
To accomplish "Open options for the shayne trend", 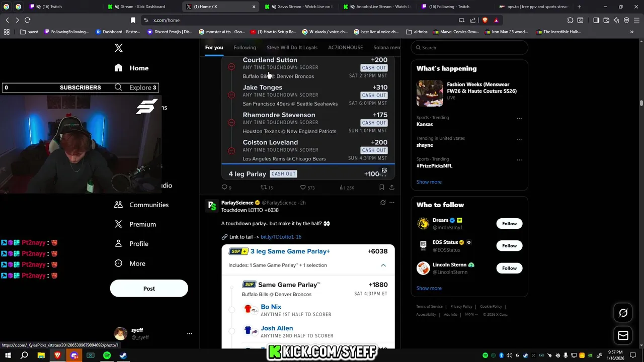I will click(x=519, y=139).
